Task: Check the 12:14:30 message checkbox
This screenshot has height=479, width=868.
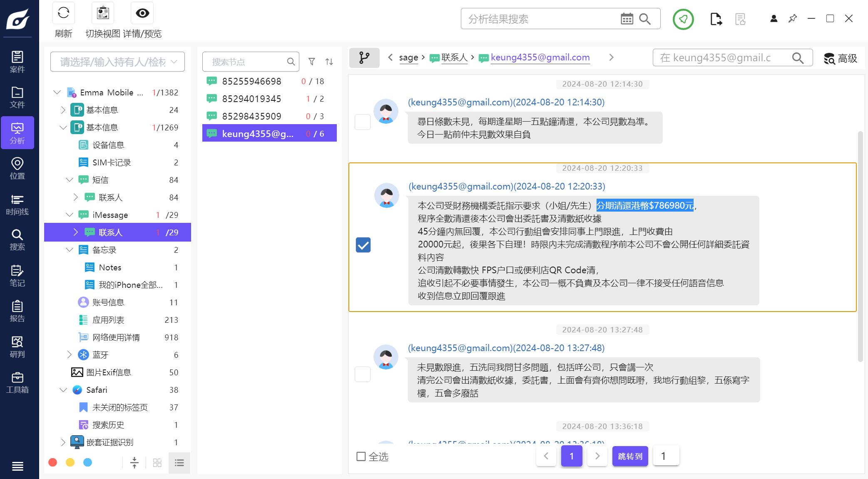Action: 362,122
